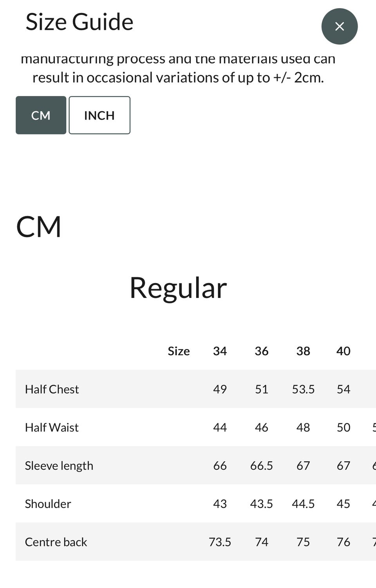The height and width of the screenshot is (588, 376).
Task: Switch measurements to INCH
Action: 99,115
